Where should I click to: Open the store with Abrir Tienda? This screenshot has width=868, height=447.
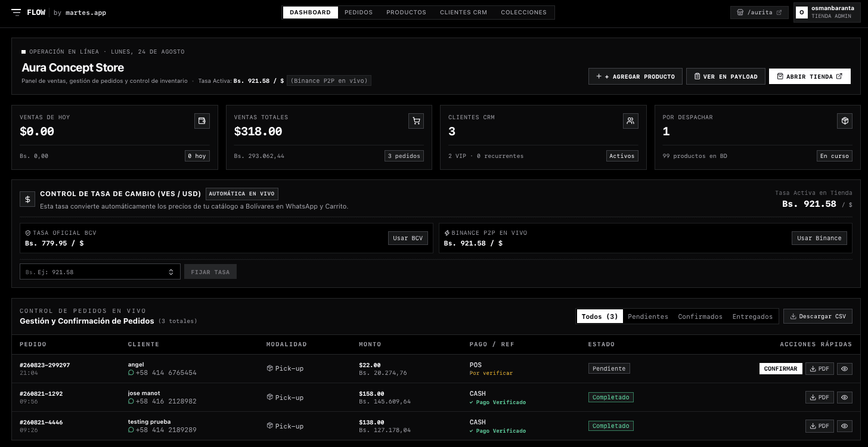tap(810, 76)
